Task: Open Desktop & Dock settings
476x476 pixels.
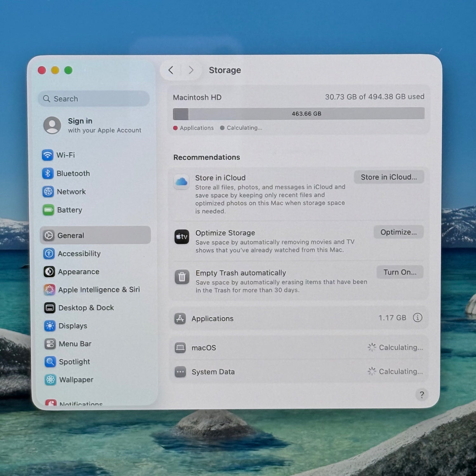Action: click(86, 308)
